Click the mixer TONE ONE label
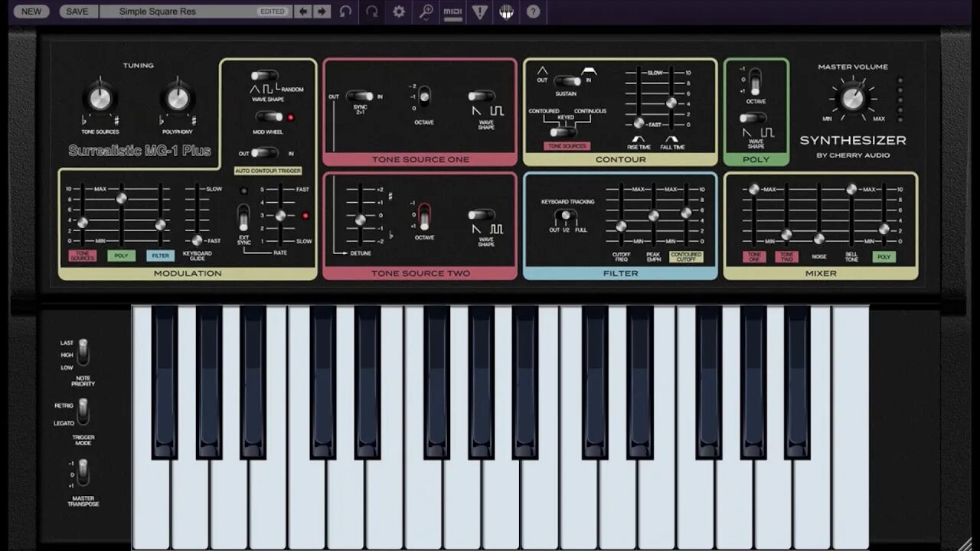The height and width of the screenshot is (551, 980). (754, 256)
